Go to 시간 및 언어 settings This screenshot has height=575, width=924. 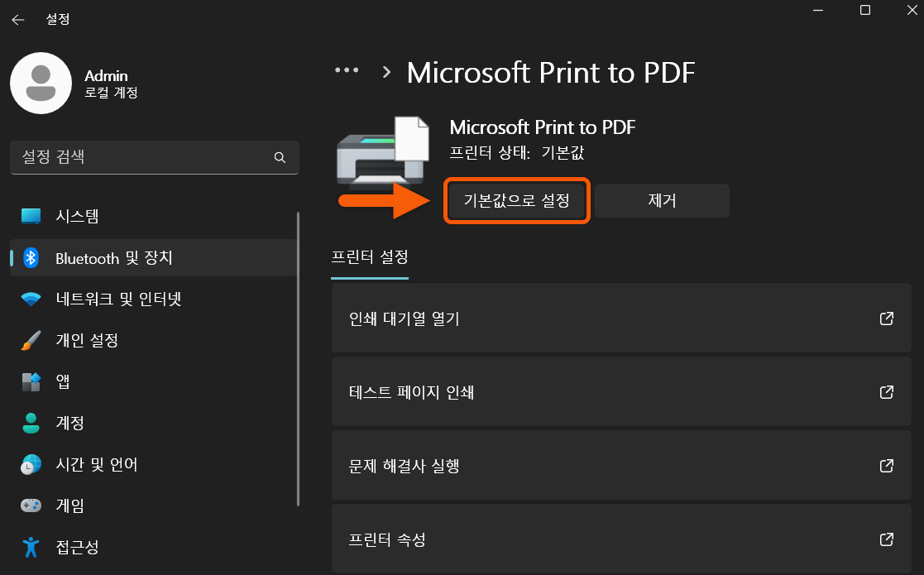click(x=153, y=465)
